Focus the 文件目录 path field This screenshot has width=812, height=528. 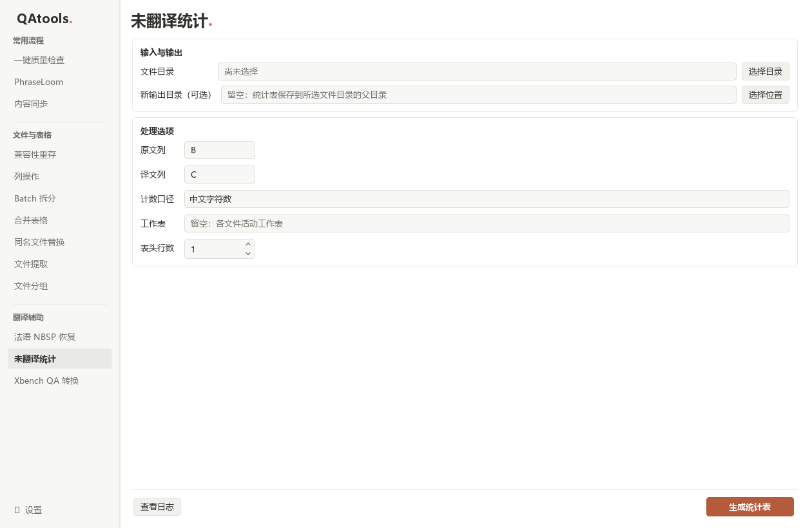(477, 71)
